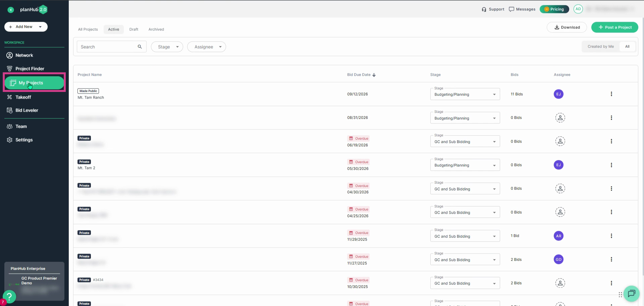Open the AD account avatar

[x=578, y=9]
